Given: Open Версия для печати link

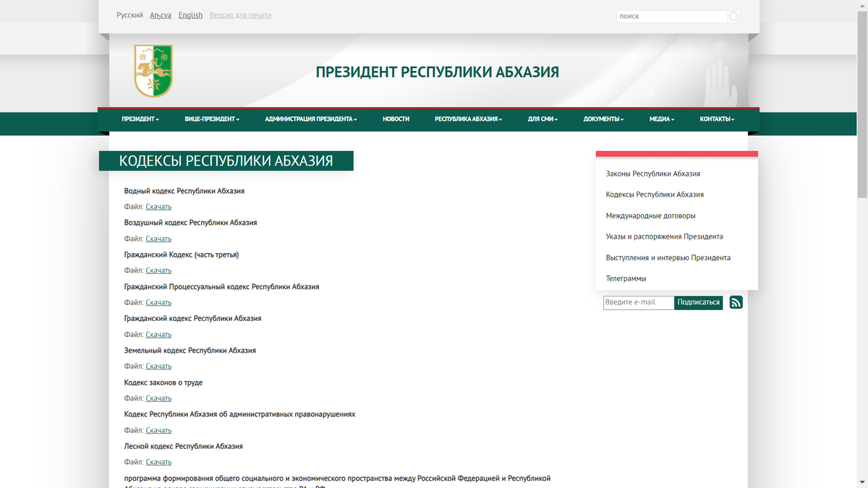Looking at the screenshot, I should click(240, 15).
